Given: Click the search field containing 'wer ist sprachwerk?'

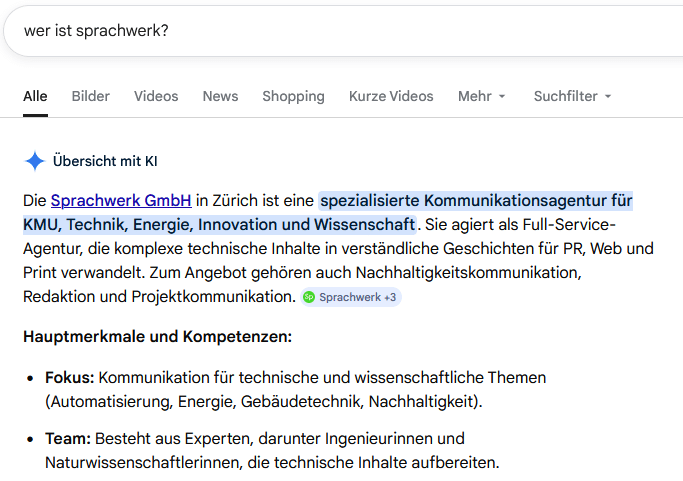Looking at the screenshot, I should point(344,31).
